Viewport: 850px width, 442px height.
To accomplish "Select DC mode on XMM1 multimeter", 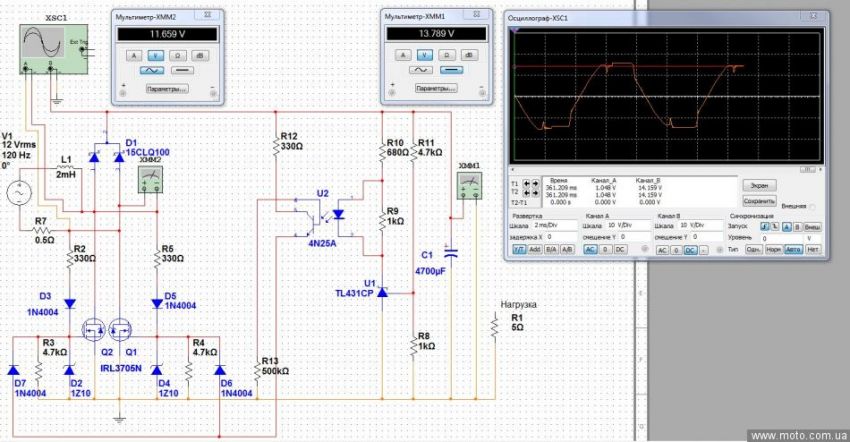I will [x=454, y=72].
